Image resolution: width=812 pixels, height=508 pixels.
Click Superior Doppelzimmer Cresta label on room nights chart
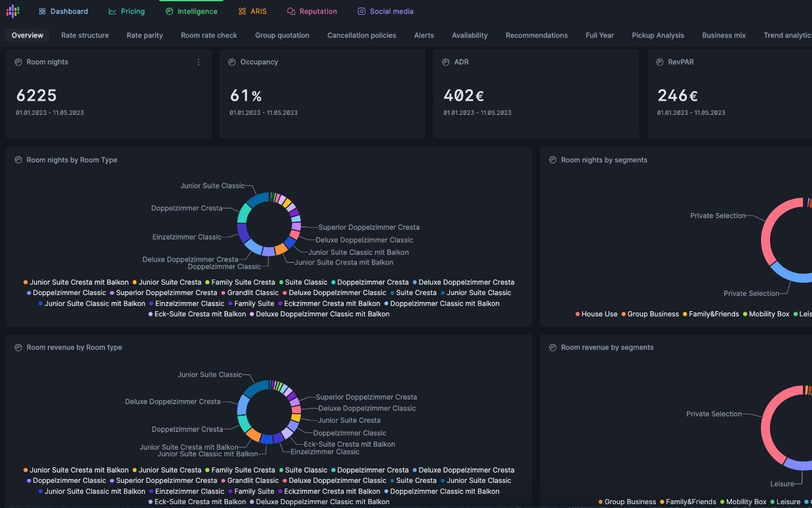click(x=369, y=227)
